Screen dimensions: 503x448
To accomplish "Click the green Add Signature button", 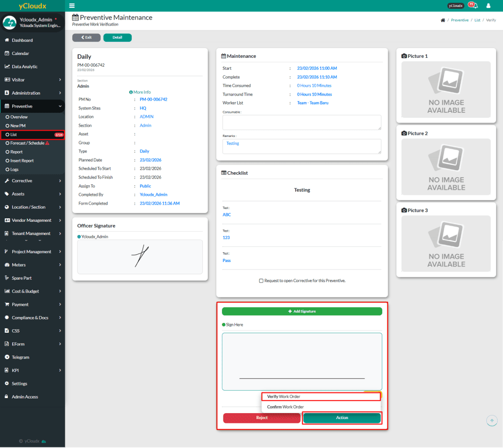I will [x=302, y=311].
